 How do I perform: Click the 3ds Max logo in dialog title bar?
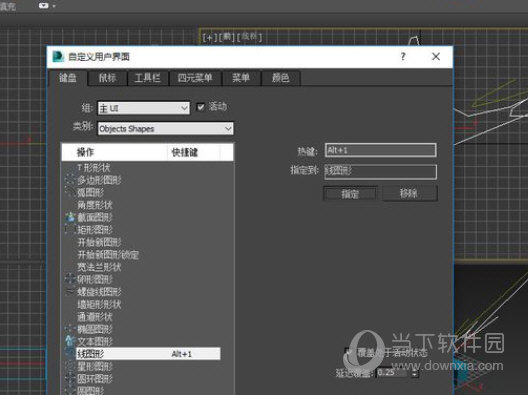point(58,56)
